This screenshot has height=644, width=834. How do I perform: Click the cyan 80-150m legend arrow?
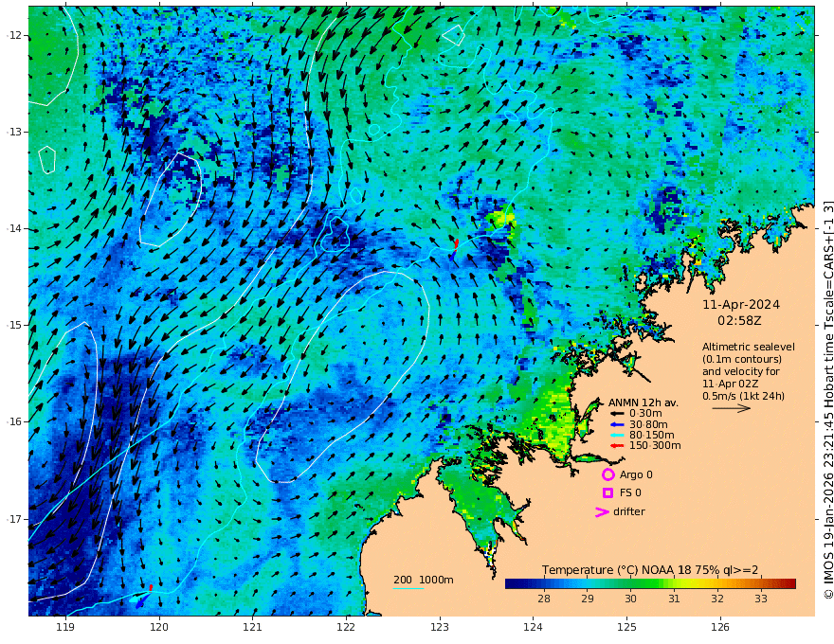(616, 436)
